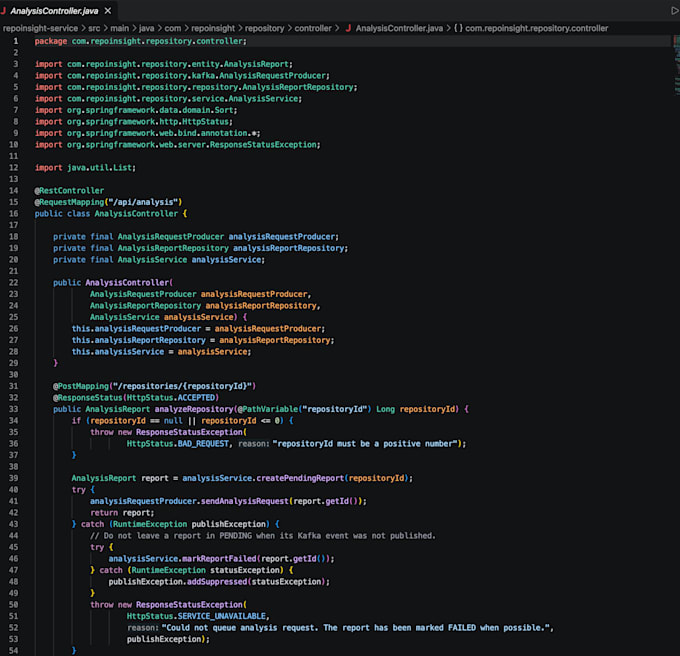Open the java breadcrumb segment

(146, 28)
